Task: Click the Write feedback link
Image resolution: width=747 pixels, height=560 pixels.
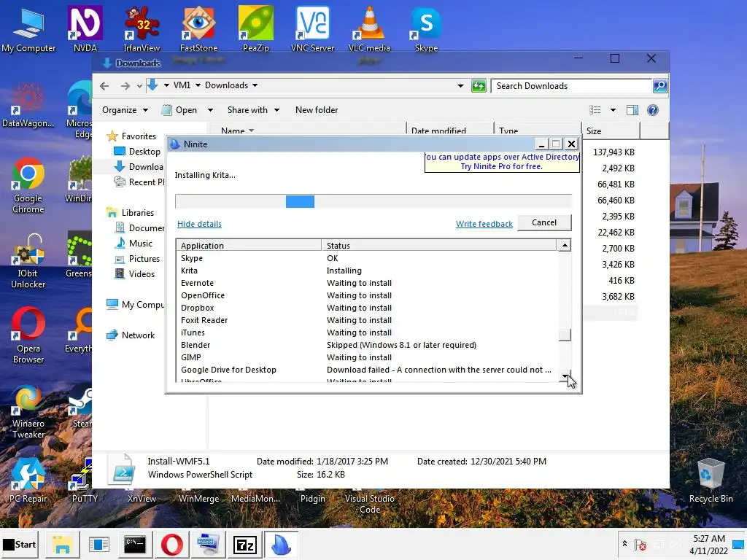Action: pyautogui.click(x=484, y=224)
